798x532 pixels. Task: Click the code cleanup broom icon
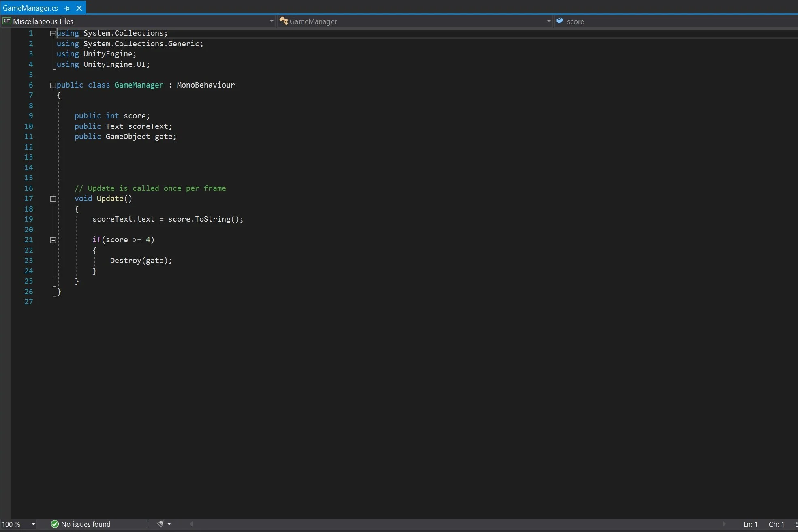pyautogui.click(x=161, y=524)
